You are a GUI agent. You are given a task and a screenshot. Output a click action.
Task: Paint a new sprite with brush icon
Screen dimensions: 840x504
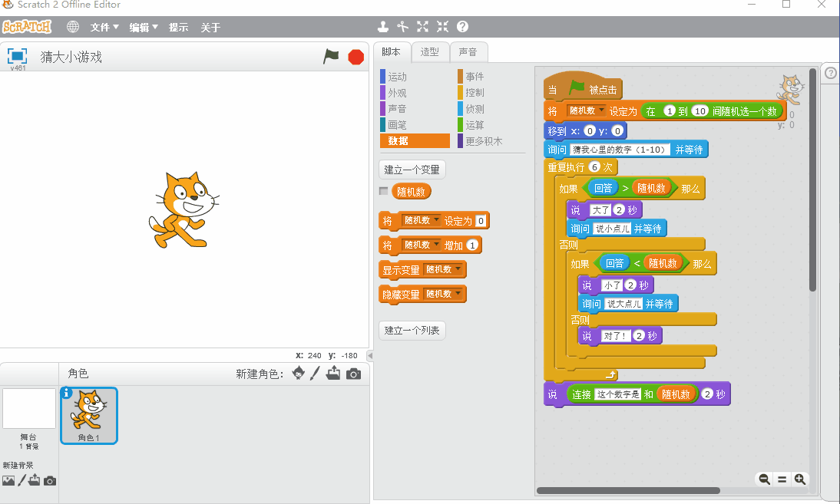pos(315,374)
